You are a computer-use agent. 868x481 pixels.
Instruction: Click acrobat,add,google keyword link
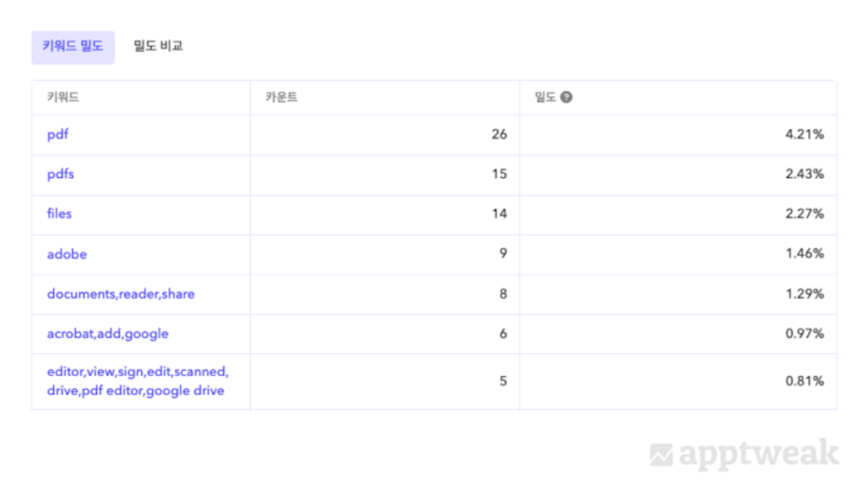pos(108,334)
